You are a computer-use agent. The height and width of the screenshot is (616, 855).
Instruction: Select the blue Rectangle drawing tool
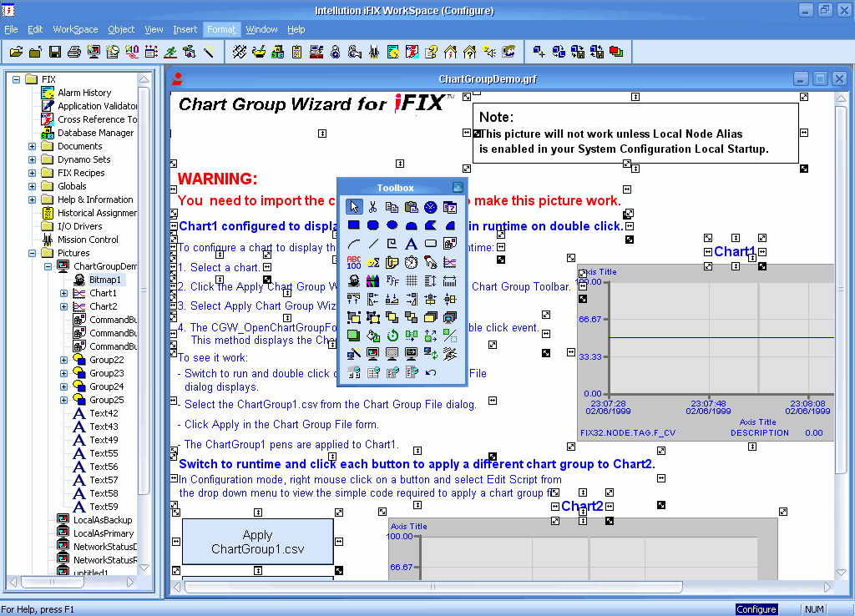(354, 225)
